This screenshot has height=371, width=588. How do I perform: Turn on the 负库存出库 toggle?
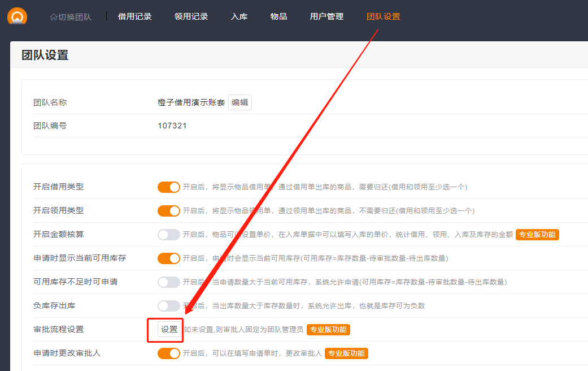[168, 305]
